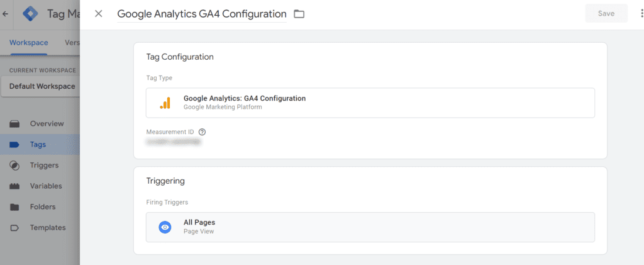Screen dimensions: 644x265
Task: Go back using the left arrow
Action: [6, 14]
